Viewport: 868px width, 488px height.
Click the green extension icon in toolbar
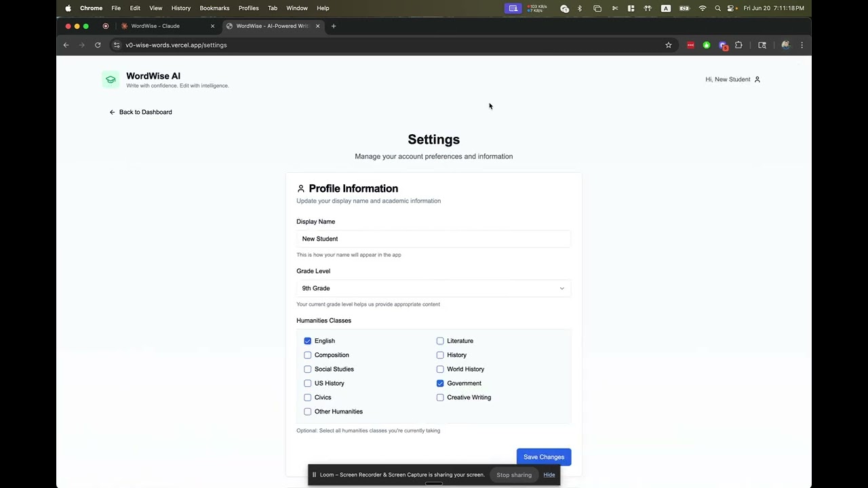[x=707, y=45]
